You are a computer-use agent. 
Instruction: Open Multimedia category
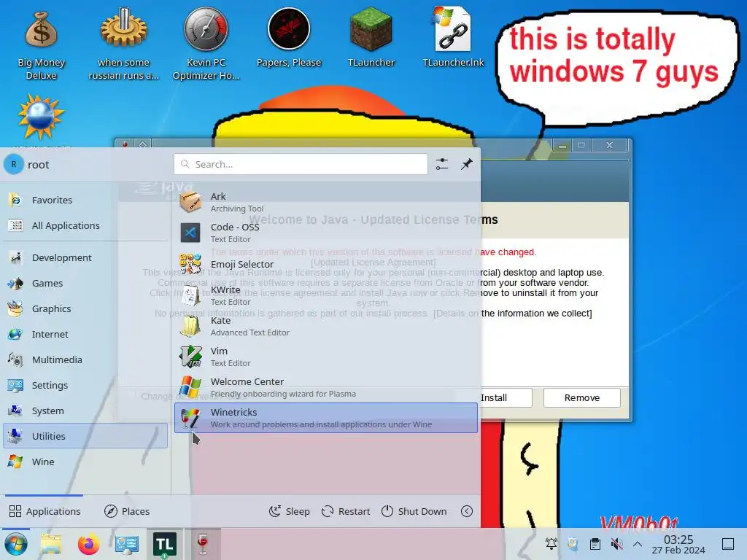[86, 359]
